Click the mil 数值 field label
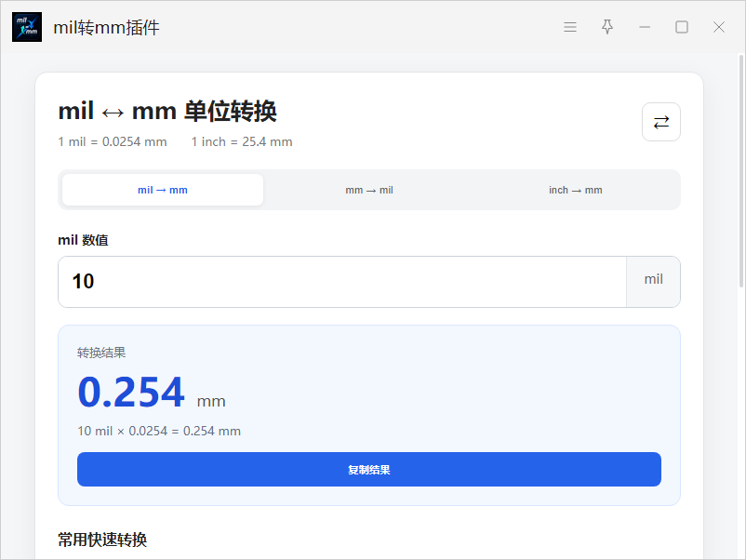The image size is (746, 560). [83, 240]
